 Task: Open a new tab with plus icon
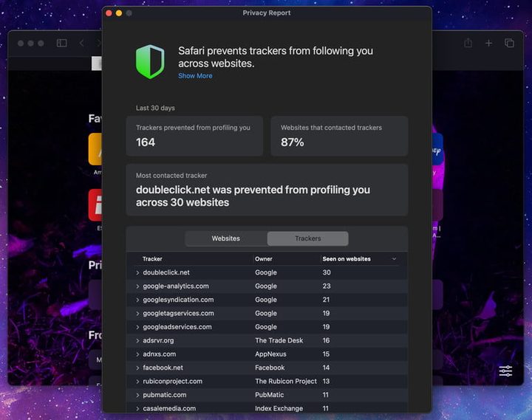coord(488,44)
